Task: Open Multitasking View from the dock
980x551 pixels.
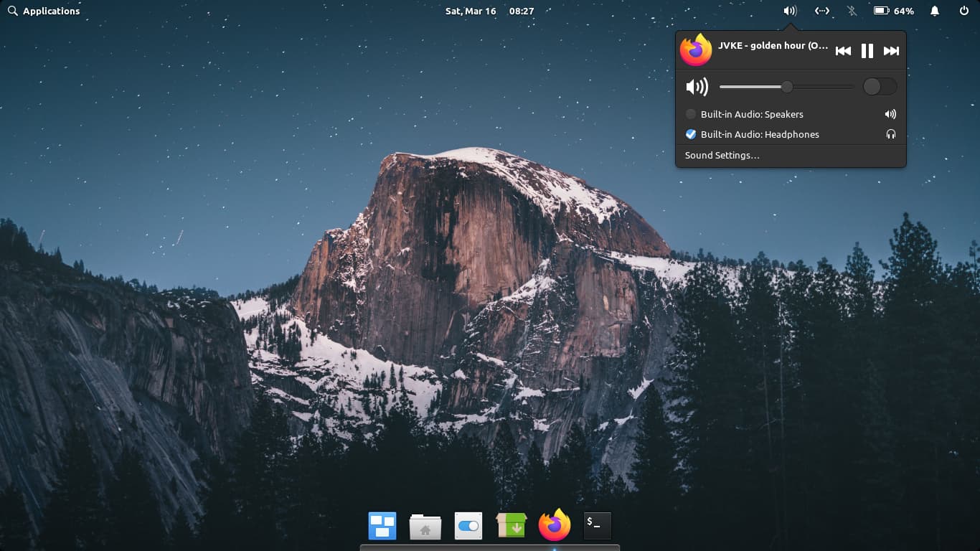Action: click(x=382, y=526)
